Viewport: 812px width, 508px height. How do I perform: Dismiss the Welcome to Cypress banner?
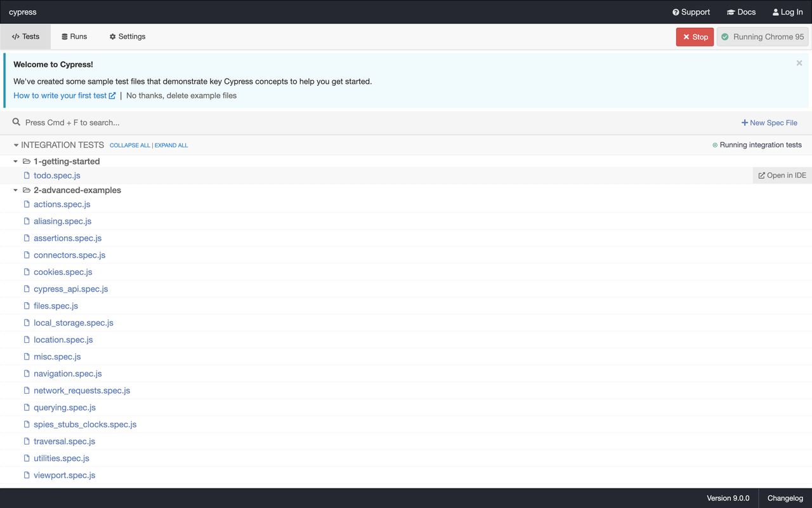pos(799,63)
